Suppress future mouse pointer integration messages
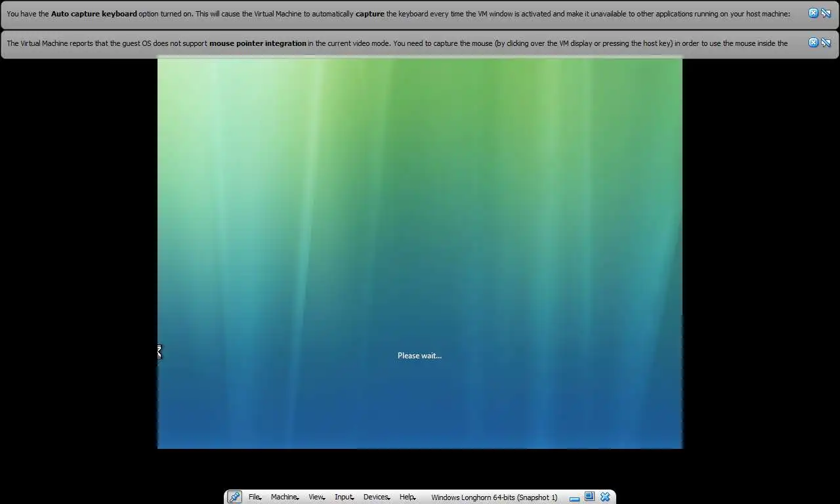This screenshot has width=840, height=504. (x=826, y=43)
